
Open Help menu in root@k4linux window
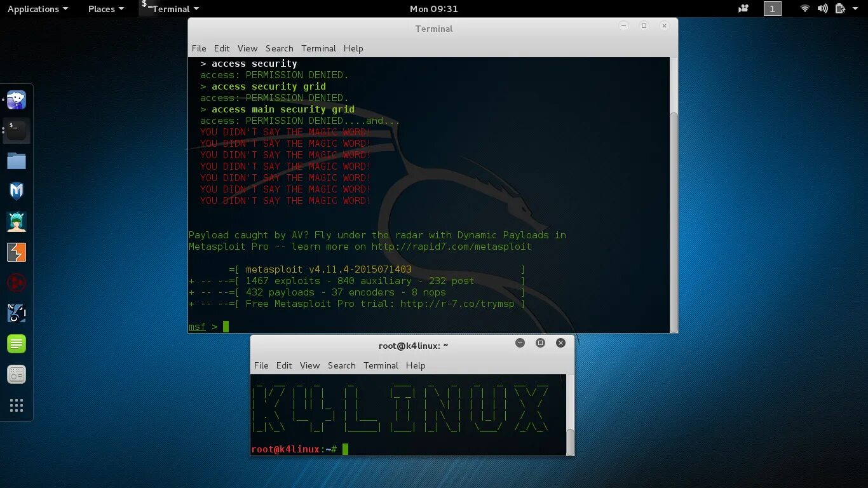click(416, 365)
